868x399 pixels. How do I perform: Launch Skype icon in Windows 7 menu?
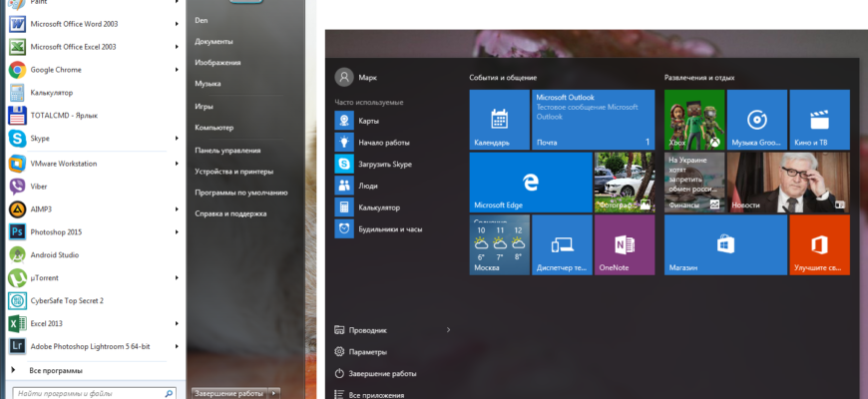[x=17, y=139]
